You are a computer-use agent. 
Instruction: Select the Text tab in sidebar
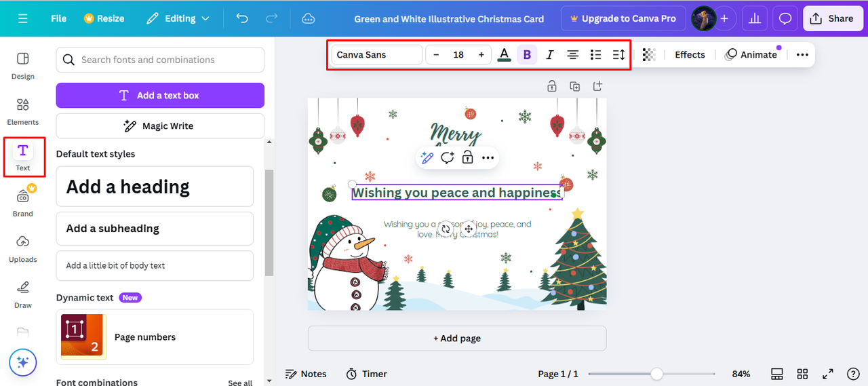coord(23,157)
